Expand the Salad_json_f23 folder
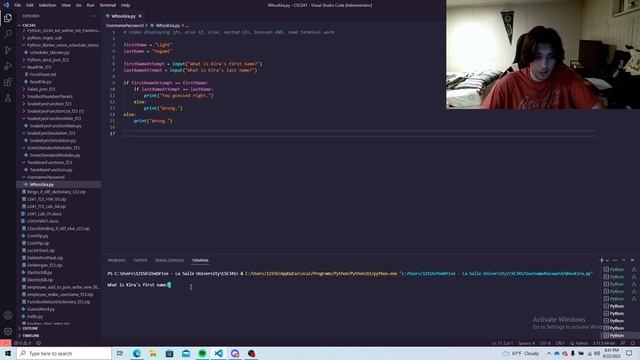The height and width of the screenshot is (360, 640). [x=41, y=89]
